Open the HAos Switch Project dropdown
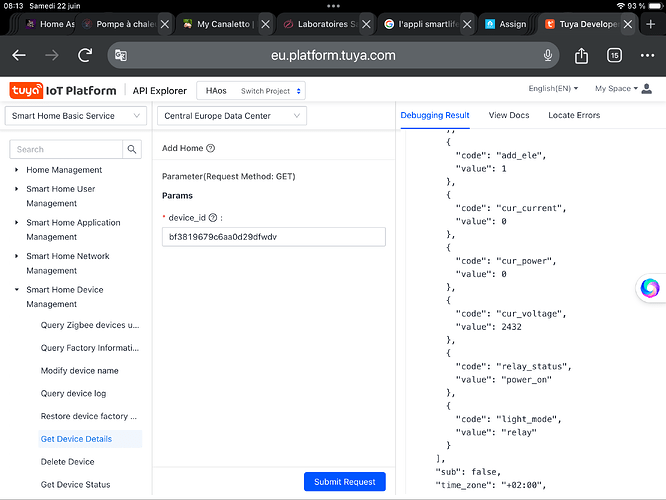The width and height of the screenshot is (666, 500). click(251, 91)
